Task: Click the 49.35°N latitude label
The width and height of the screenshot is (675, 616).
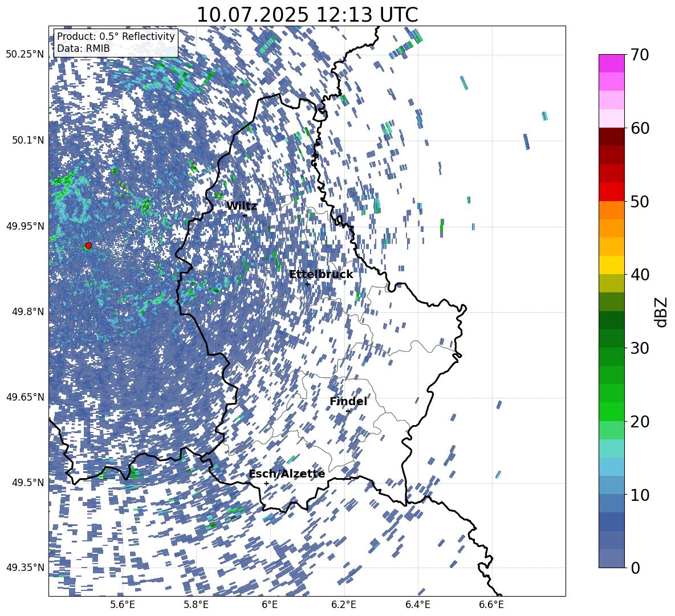Action: click(25, 568)
